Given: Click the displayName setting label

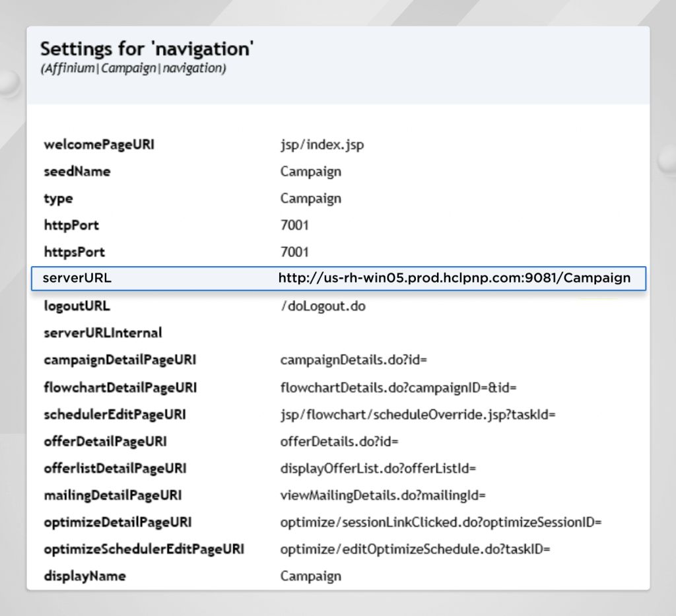Looking at the screenshot, I should pyautogui.click(x=84, y=576).
